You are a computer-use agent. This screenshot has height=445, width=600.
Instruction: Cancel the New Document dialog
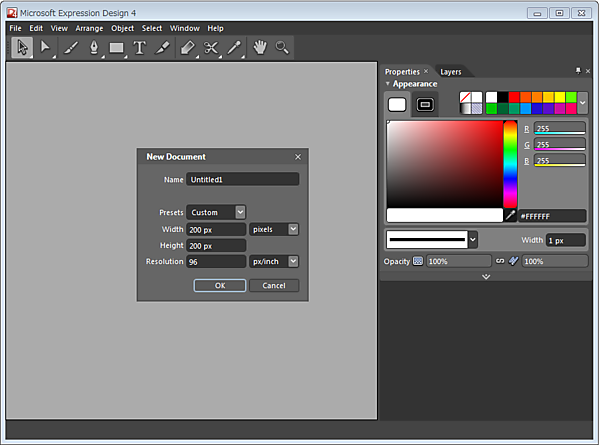[x=274, y=285]
